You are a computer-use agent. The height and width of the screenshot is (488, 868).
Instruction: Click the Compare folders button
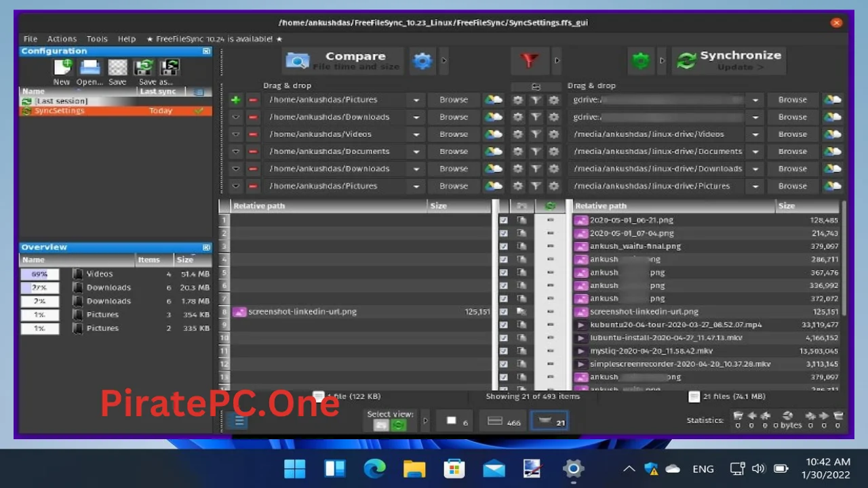tap(344, 61)
